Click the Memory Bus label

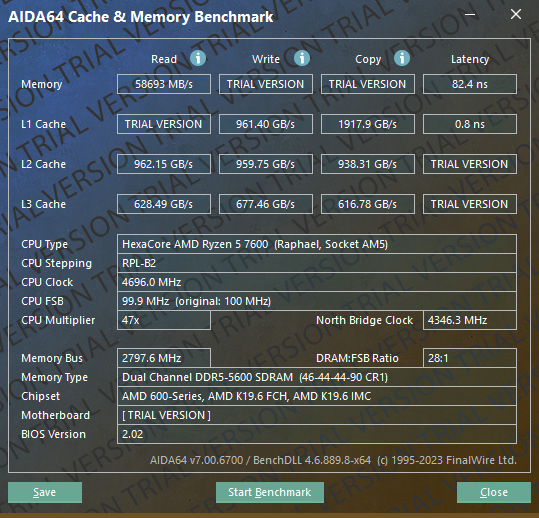point(52,359)
